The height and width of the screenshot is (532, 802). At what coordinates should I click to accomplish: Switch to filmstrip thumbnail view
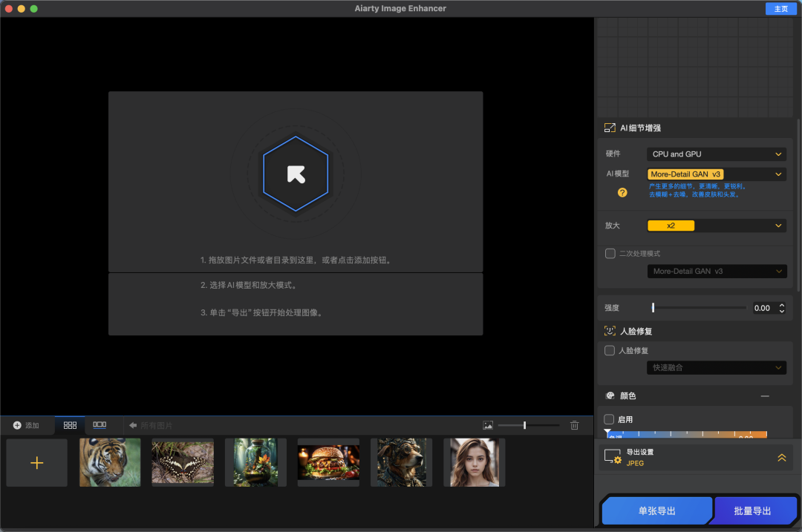(100, 425)
